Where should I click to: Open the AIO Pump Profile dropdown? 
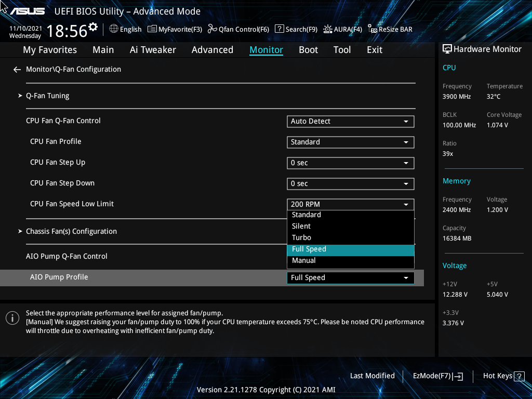[x=351, y=278]
